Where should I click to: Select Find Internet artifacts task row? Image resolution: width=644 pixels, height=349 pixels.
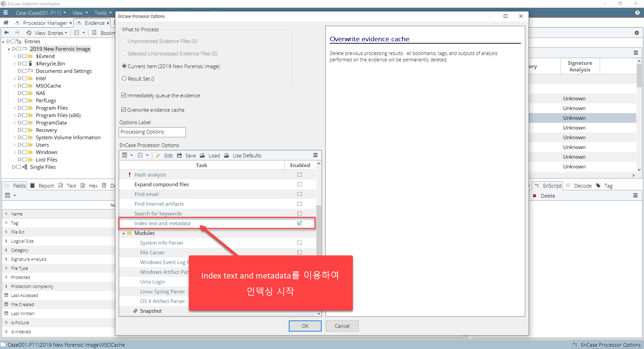[217, 204]
